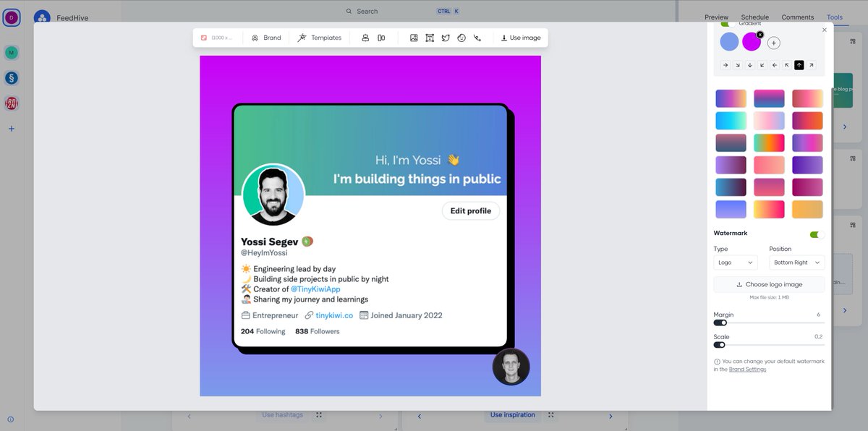The width and height of the screenshot is (868, 431).
Task: Click the add image icon in toolbar
Action: click(414, 38)
